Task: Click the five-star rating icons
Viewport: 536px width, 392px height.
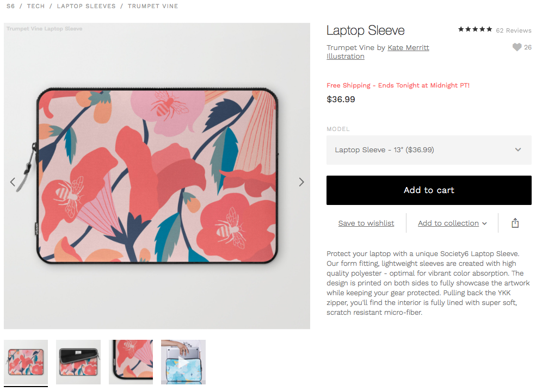Action: click(475, 29)
